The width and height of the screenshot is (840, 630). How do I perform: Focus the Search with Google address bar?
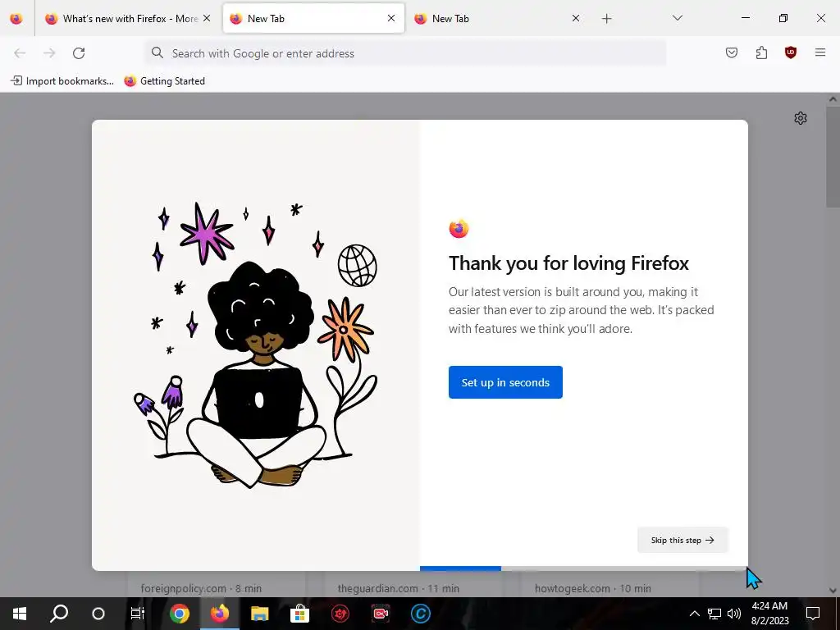coord(405,53)
